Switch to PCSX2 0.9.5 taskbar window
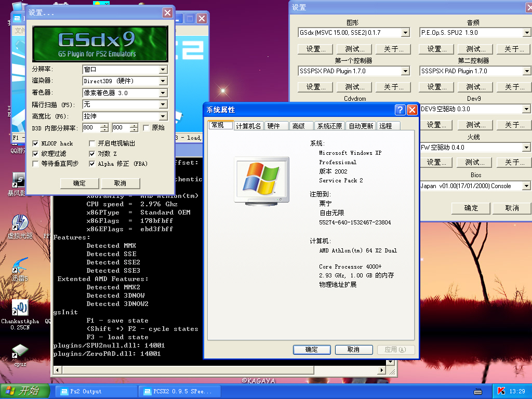This screenshot has width=532, height=399. 180,391
